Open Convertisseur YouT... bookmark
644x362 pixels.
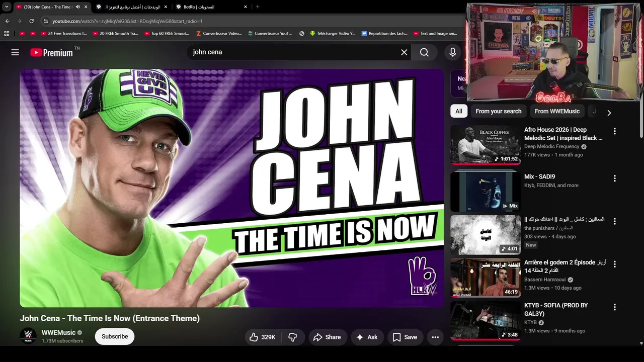pyautogui.click(x=270, y=34)
